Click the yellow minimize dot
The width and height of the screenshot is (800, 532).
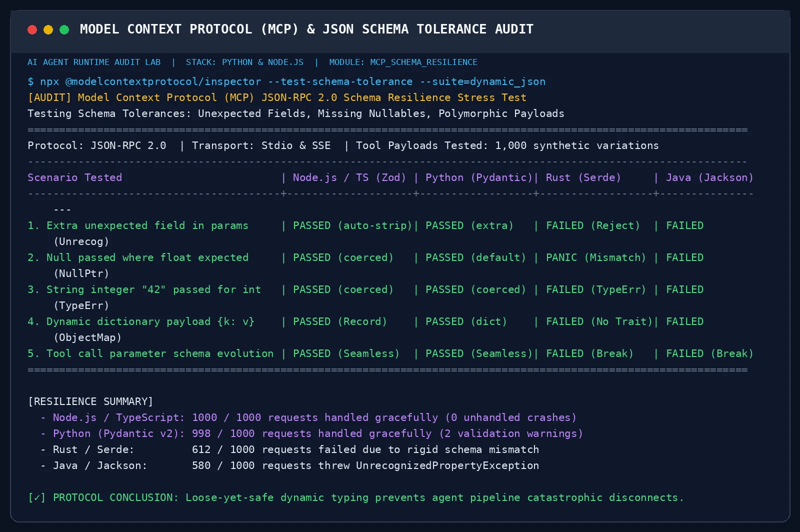coord(48,29)
